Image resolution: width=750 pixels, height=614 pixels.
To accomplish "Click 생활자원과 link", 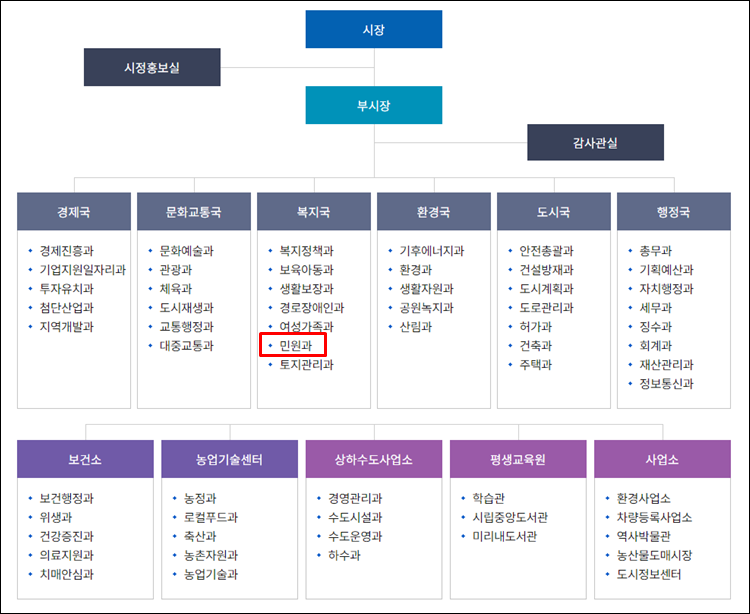I will point(427,289).
